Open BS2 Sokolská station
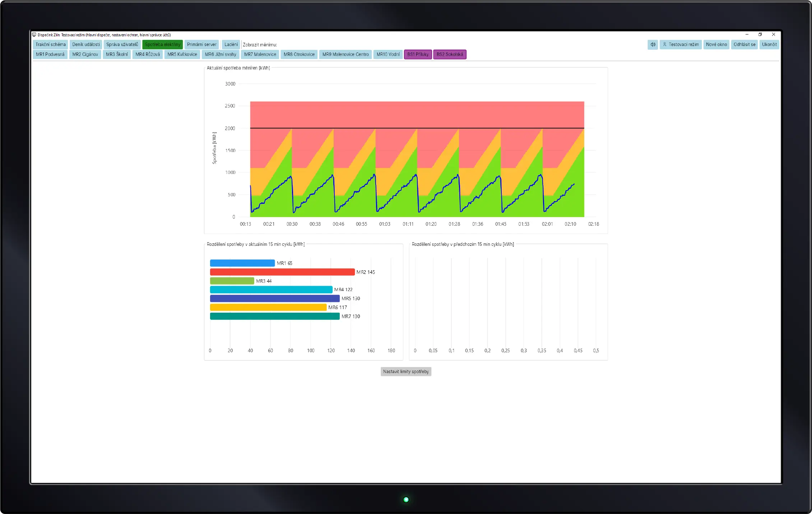Image resolution: width=812 pixels, height=514 pixels. pos(450,54)
